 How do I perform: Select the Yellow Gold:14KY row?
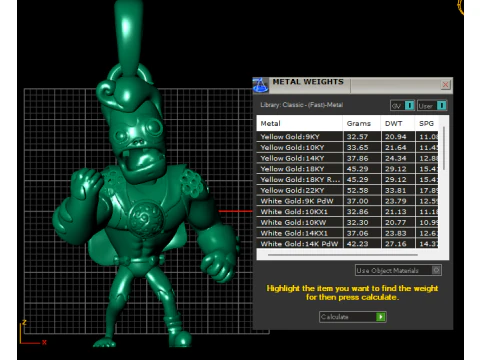tap(347, 158)
